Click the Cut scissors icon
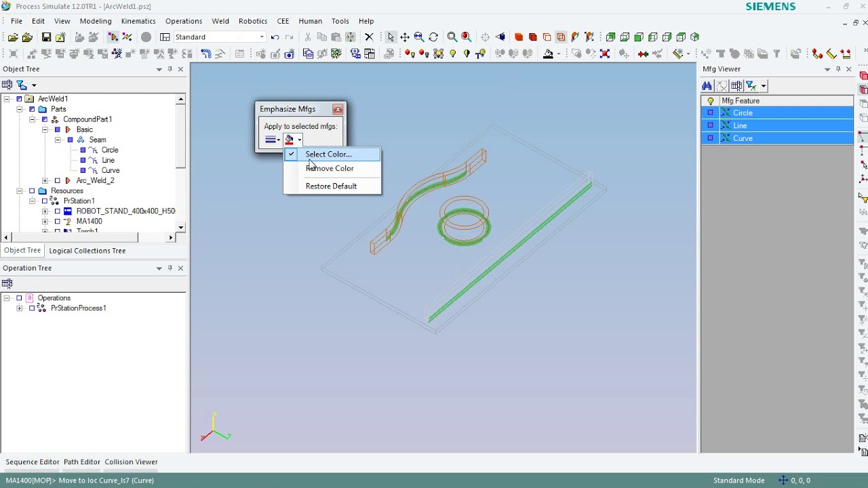The height and width of the screenshot is (488, 868). pyautogui.click(x=308, y=37)
